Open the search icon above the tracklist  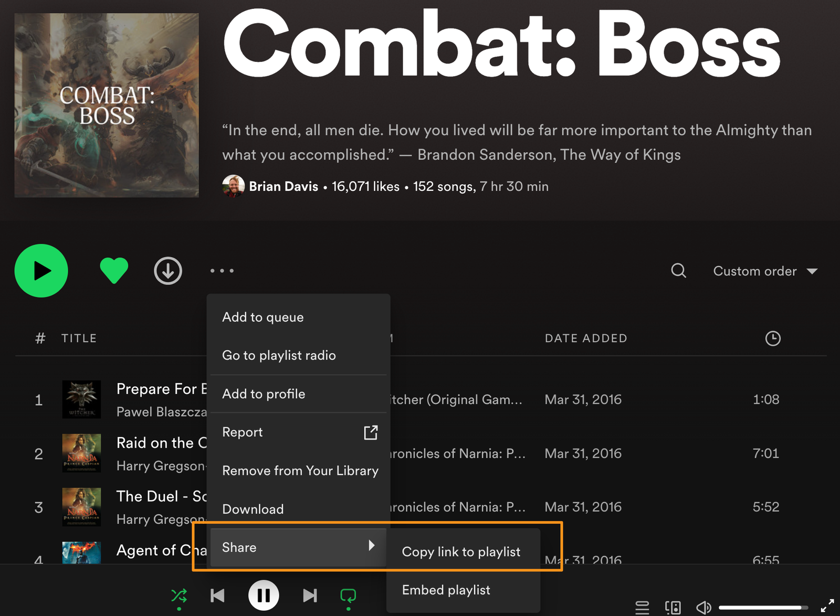click(678, 271)
